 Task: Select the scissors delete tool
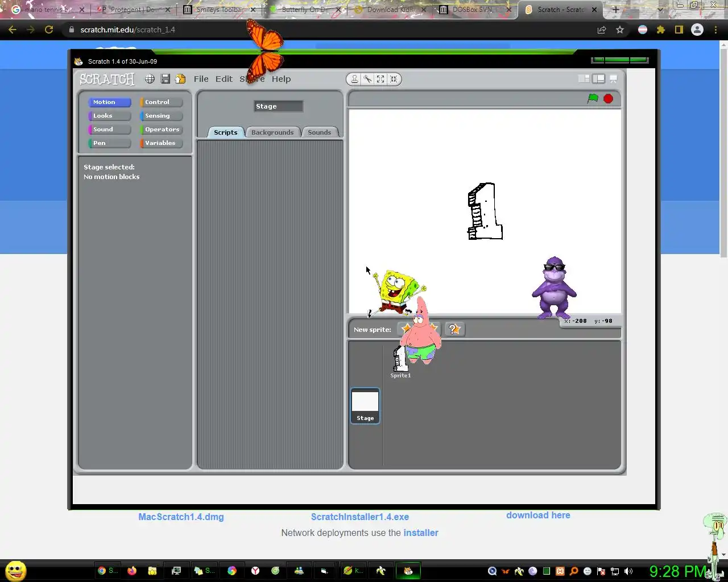click(367, 79)
